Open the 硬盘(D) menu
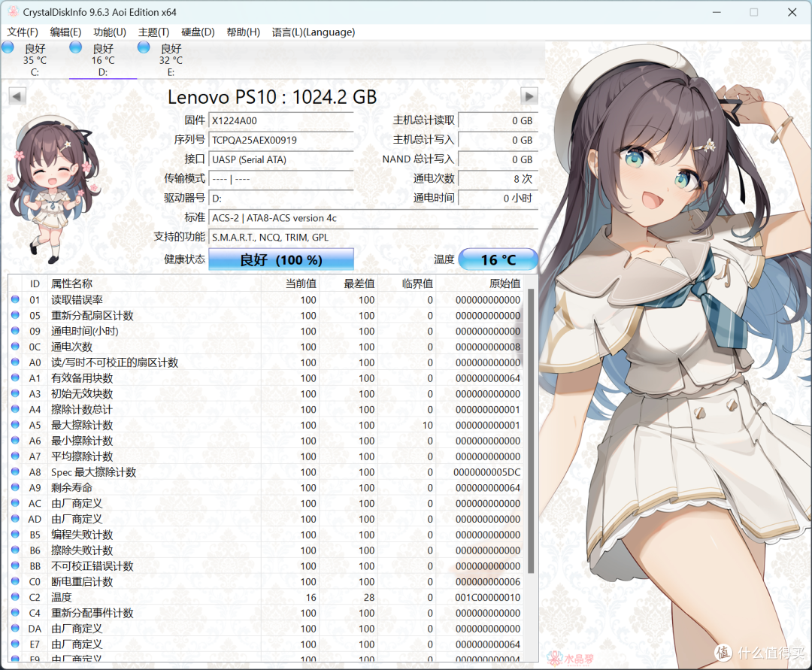This screenshot has height=670, width=812. pyautogui.click(x=198, y=32)
